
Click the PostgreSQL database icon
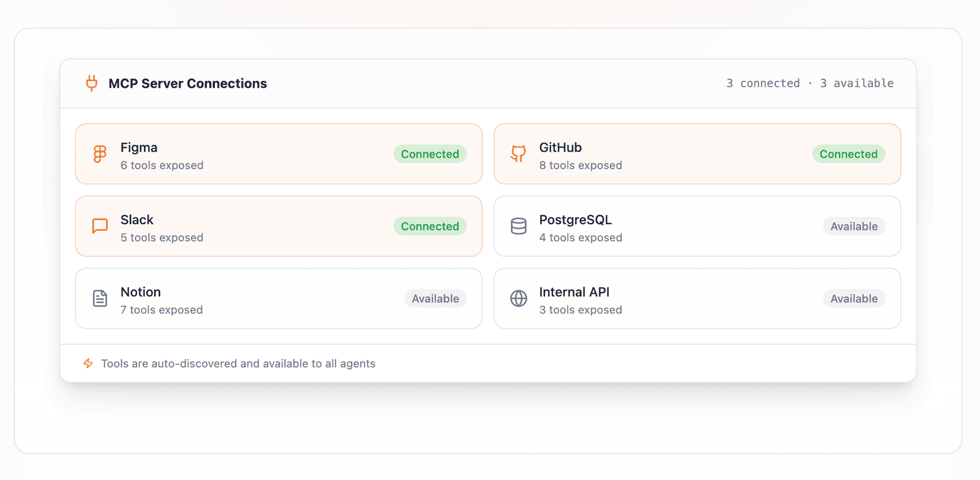pyautogui.click(x=519, y=226)
